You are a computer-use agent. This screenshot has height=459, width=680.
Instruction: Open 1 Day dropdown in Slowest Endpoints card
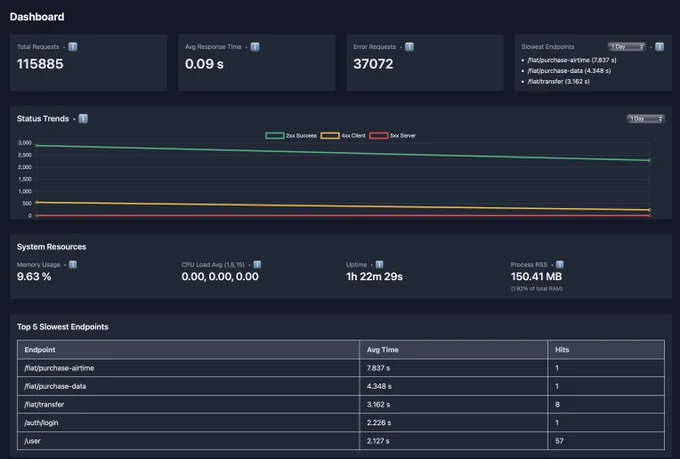point(627,47)
